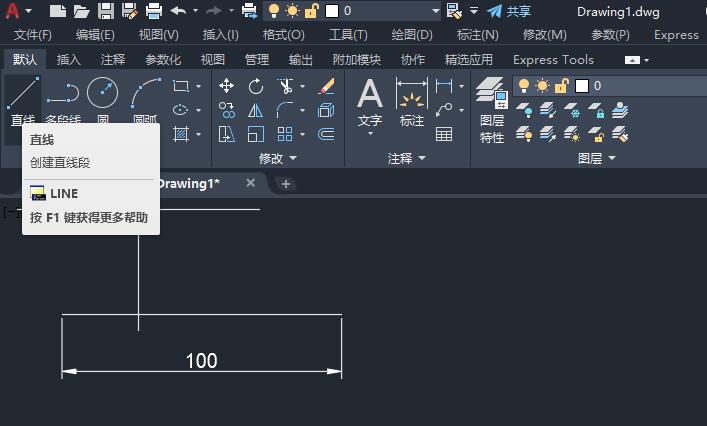Toggle layer 0 lock in ribbon layer list

(562, 86)
